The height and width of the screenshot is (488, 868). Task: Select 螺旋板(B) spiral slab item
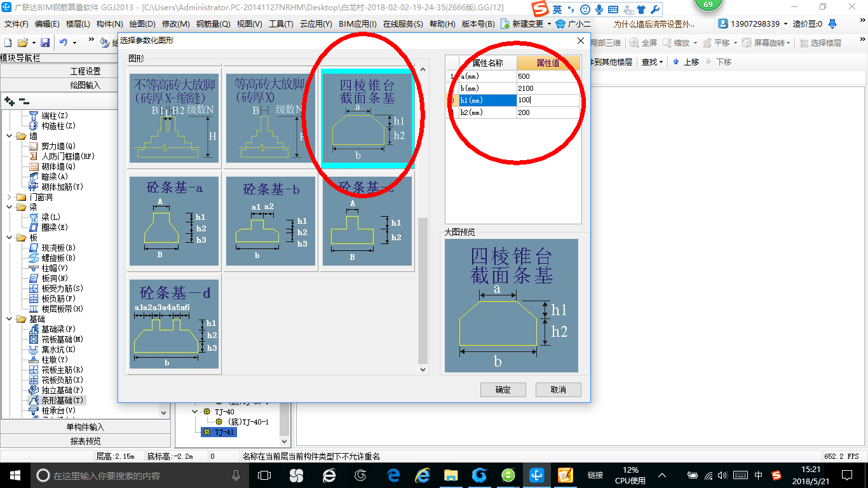click(58, 258)
